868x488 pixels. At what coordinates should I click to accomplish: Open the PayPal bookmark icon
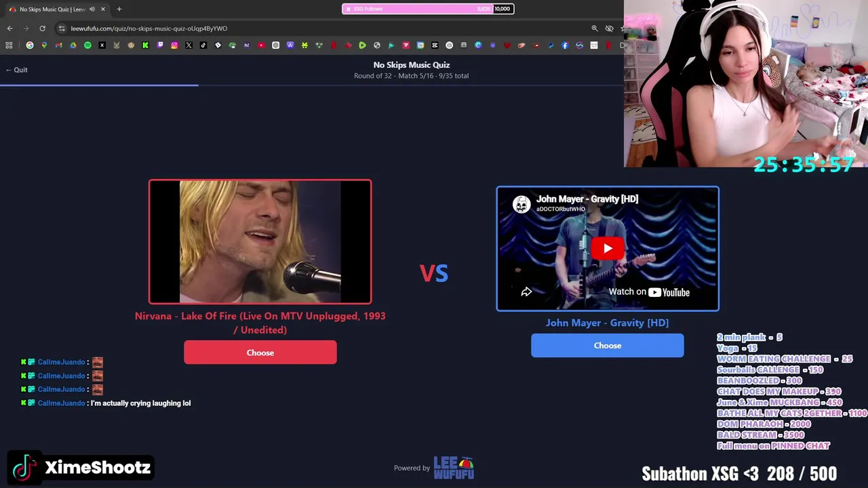551,45
